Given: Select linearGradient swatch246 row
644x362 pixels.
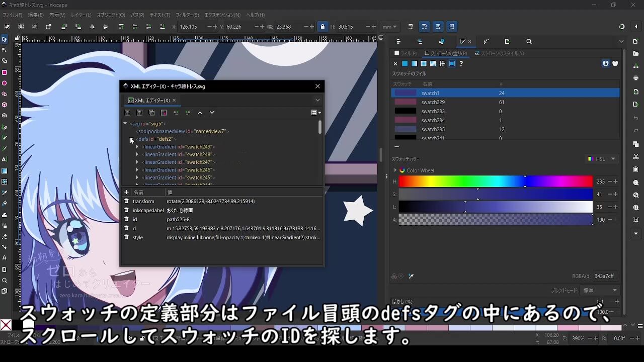Looking at the screenshot, I should coord(179,170).
